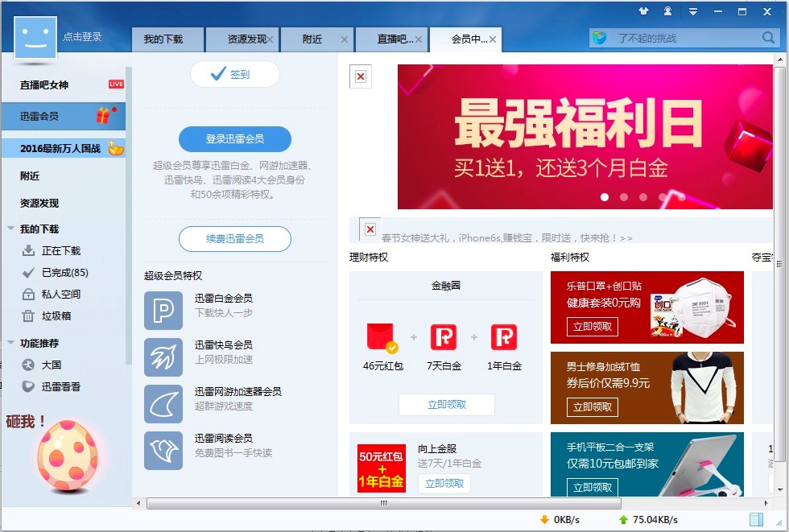Click the horizontal scrollbar right arrow
The image size is (789, 532).
click(766, 503)
